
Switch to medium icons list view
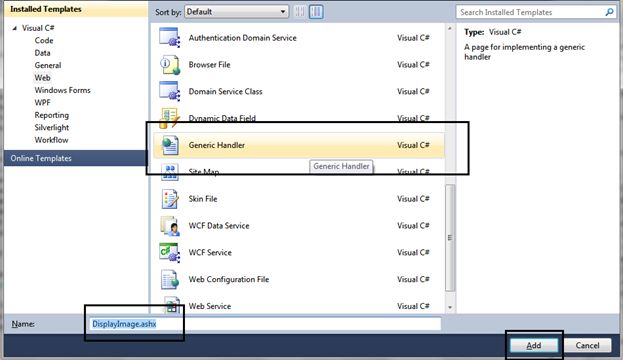(316, 12)
